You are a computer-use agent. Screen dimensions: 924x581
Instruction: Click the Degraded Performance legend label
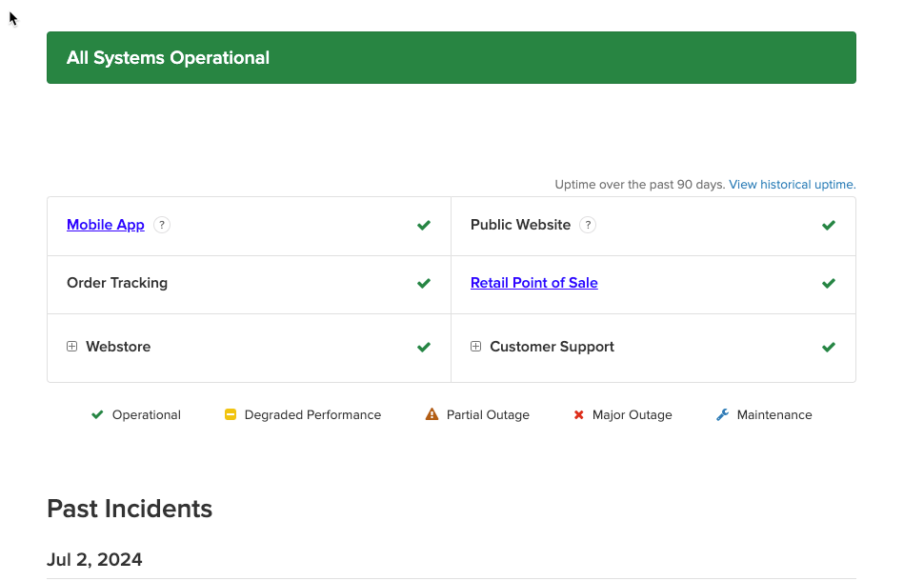pyautogui.click(x=312, y=415)
